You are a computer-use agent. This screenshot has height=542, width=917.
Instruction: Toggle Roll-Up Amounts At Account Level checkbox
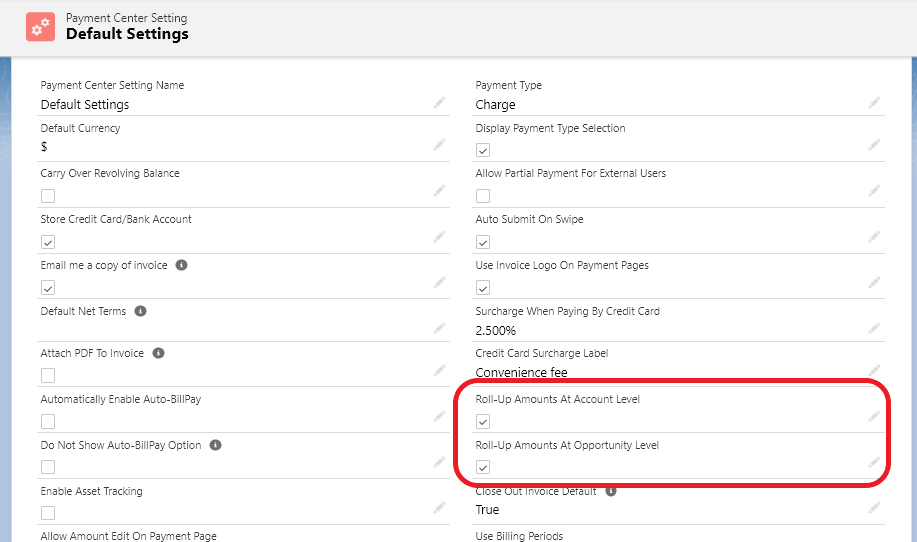click(483, 421)
